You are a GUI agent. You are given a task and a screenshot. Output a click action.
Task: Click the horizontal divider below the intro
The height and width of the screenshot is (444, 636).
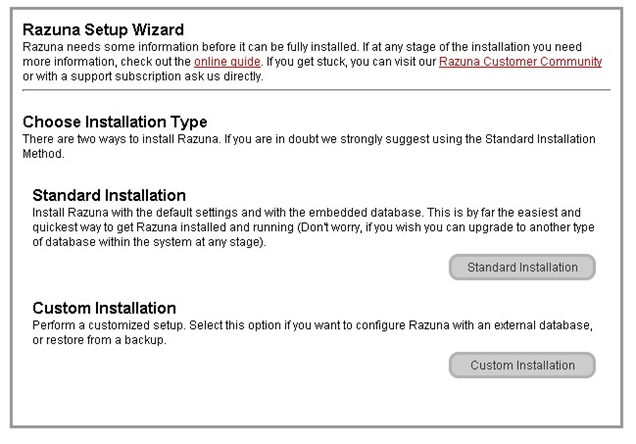316,90
